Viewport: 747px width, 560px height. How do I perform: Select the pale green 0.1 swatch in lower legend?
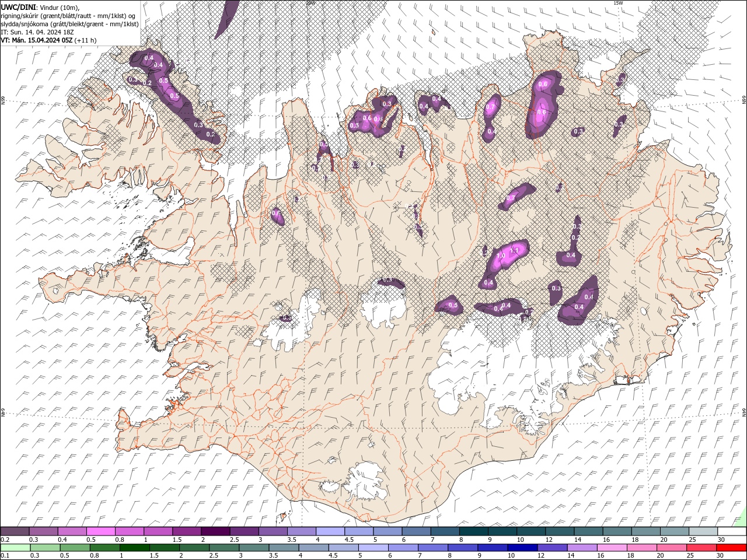[15, 548]
